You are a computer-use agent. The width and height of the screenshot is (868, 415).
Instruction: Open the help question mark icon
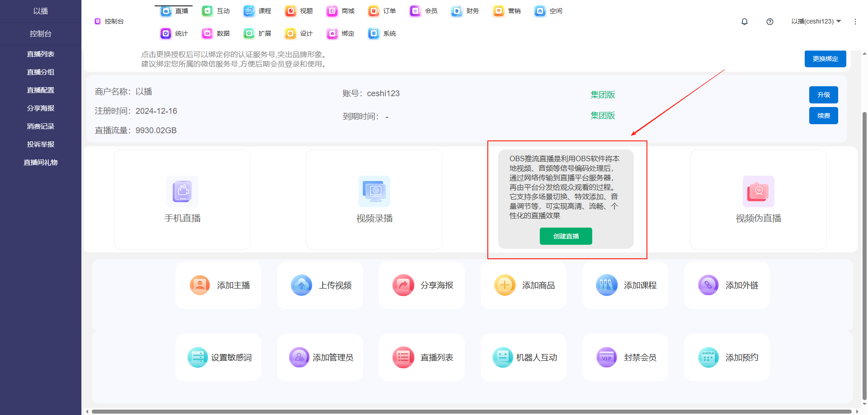tap(770, 22)
